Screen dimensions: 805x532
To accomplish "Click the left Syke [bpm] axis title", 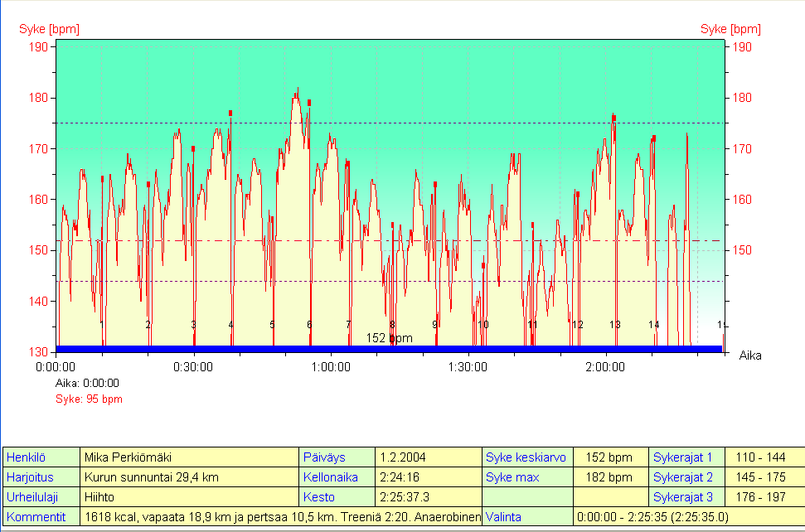I will (49, 29).
